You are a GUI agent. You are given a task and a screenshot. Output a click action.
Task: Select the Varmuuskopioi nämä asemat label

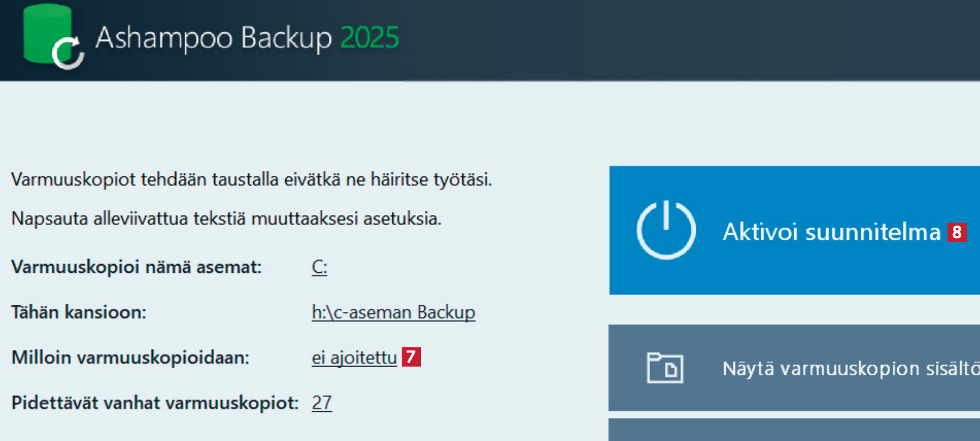point(136,267)
